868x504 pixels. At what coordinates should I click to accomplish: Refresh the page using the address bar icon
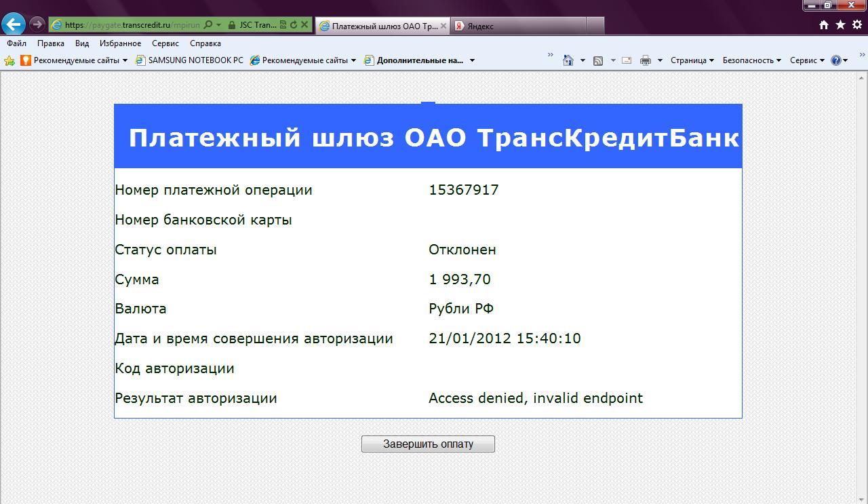click(x=294, y=25)
